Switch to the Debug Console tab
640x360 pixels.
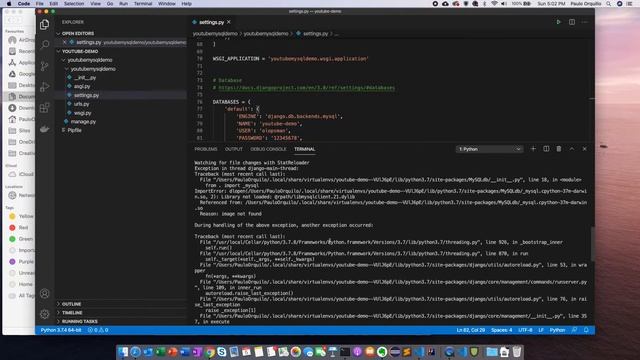(268, 149)
